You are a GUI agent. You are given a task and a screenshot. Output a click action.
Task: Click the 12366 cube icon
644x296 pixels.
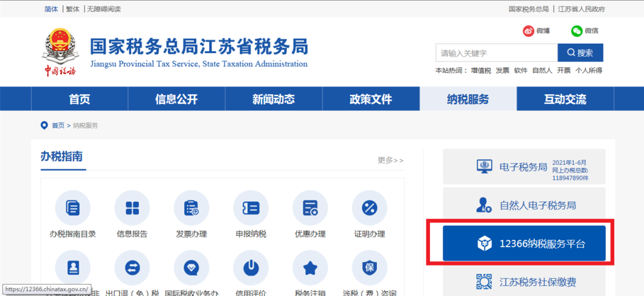click(484, 243)
